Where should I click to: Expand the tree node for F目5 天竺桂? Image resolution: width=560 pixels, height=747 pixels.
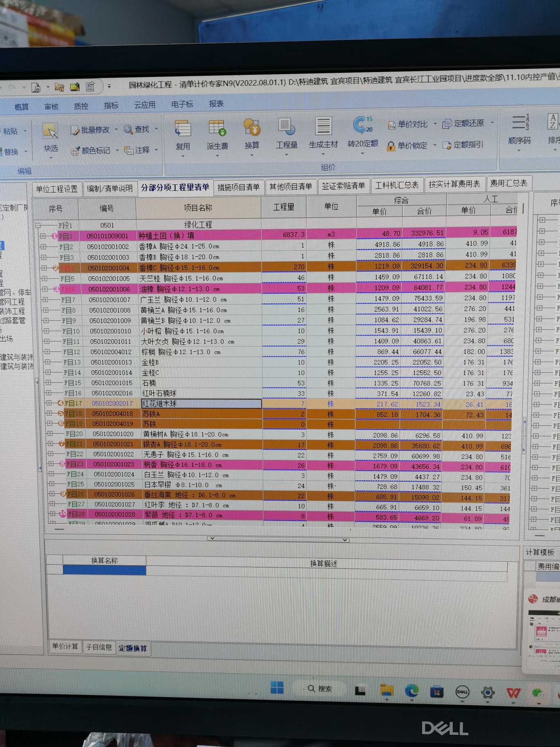[44, 278]
